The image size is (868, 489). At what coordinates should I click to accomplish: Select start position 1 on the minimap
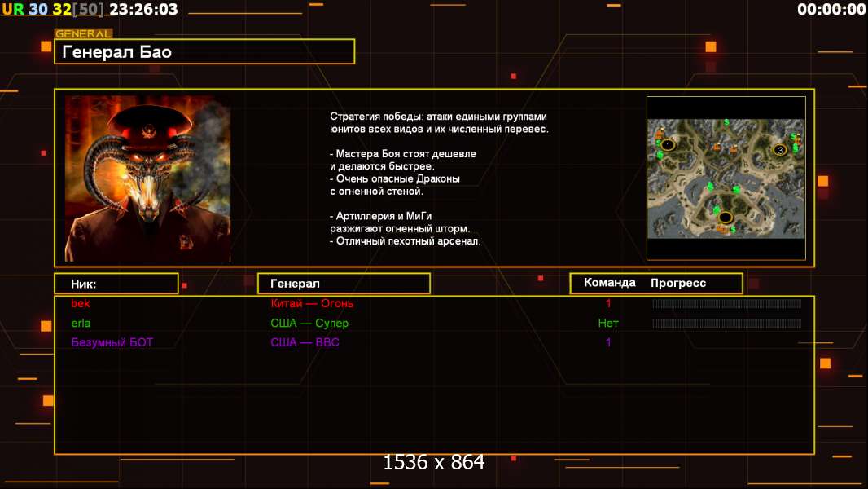669,145
